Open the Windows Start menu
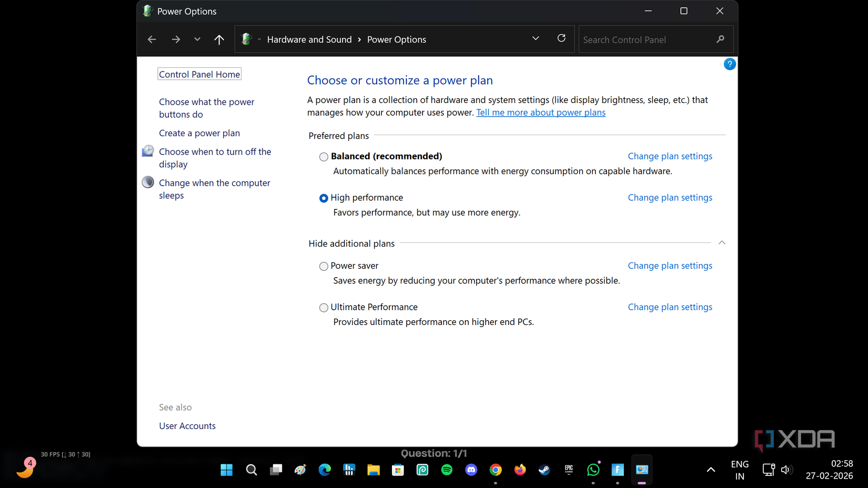The width and height of the screenshot is (868, 488). tap(227, 470)
